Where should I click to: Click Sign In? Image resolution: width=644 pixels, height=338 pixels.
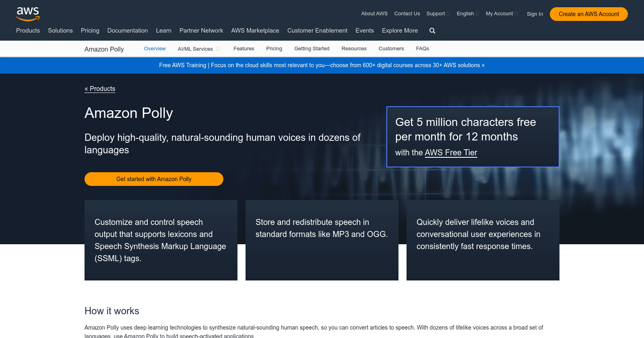[x=535, y=14]
